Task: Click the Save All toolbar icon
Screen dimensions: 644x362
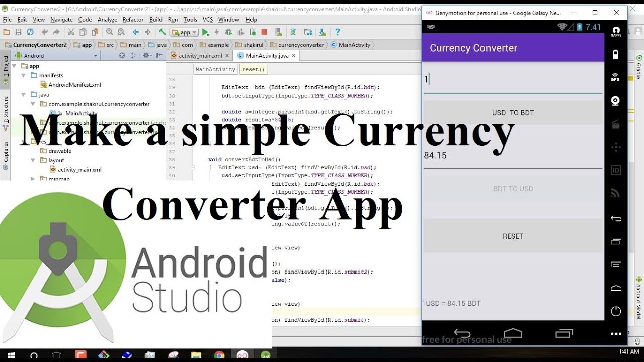Action: pyautogui.click(x=18, y=32)
